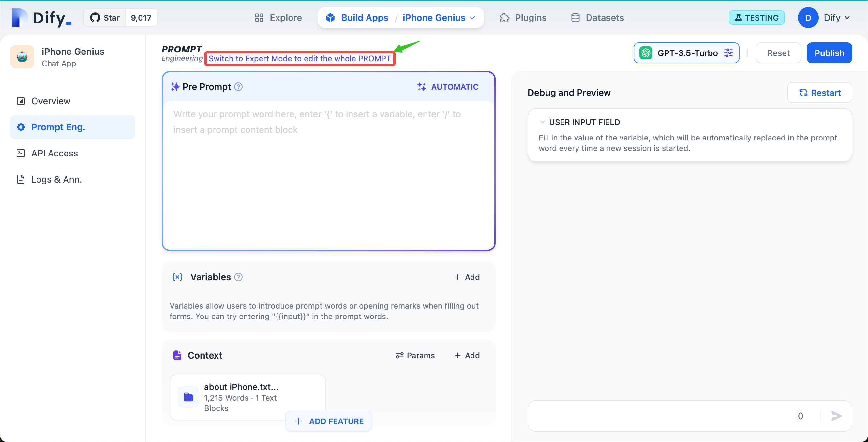This screenshot has height=442, width=868.
Task: Collapse the USER INPUT FIELD section
Action: click(542, 122)
